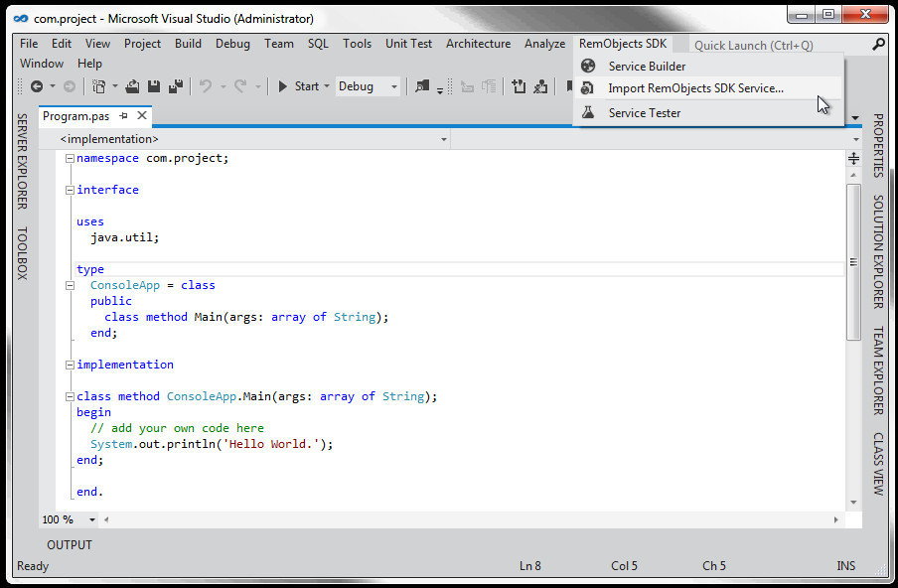Screen dimensions: 898x588
Task: Open the Tools menu
Action: point(357,44)
